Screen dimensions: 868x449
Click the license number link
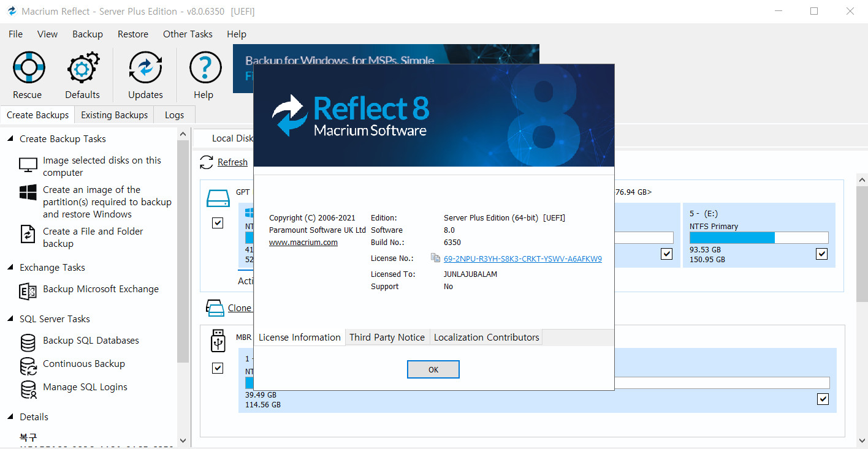pyautogui.click(x=523, y=258)
